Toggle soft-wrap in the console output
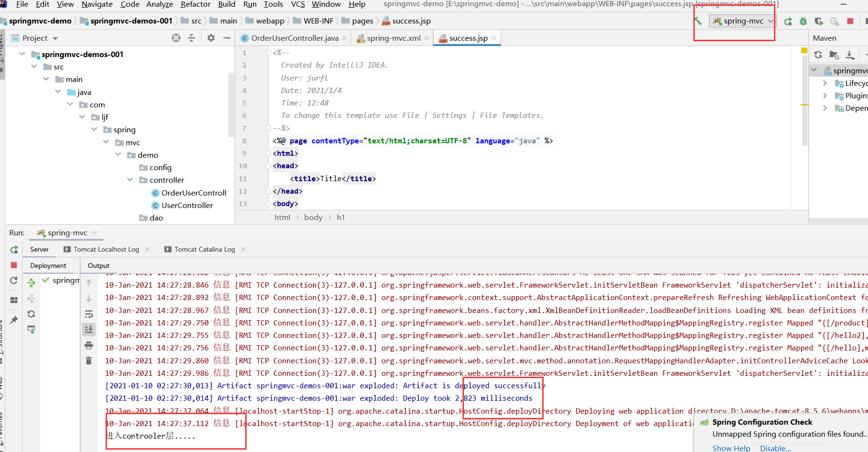868x452 pixels. 89,314
